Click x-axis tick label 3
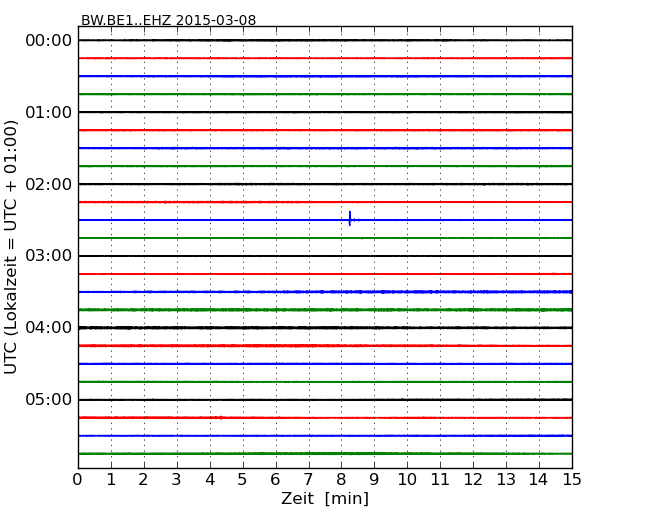Screen dimensions: 650x520 177,480
